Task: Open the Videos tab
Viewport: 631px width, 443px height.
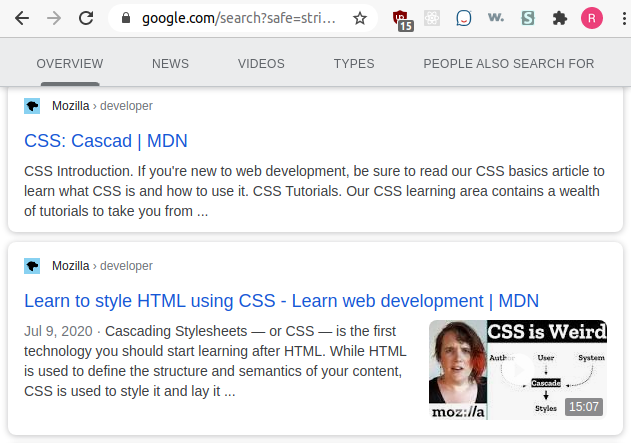Action: (x=261, y=64)
